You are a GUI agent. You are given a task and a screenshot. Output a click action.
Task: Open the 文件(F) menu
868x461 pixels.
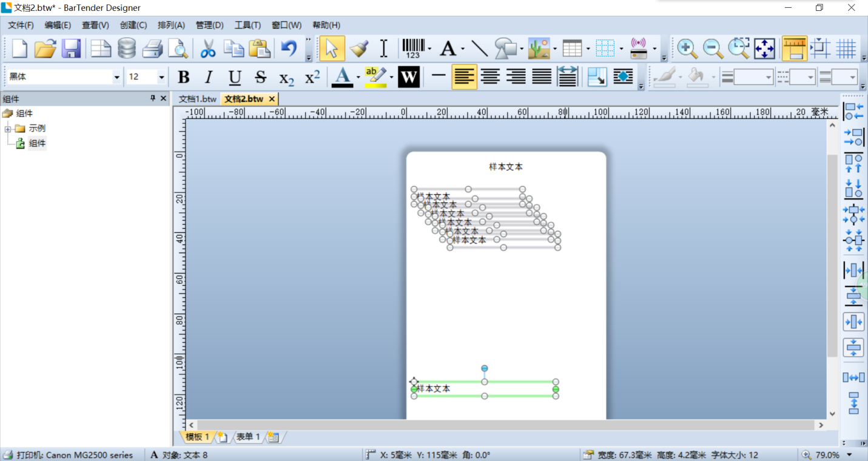click(x=21, y=25)
